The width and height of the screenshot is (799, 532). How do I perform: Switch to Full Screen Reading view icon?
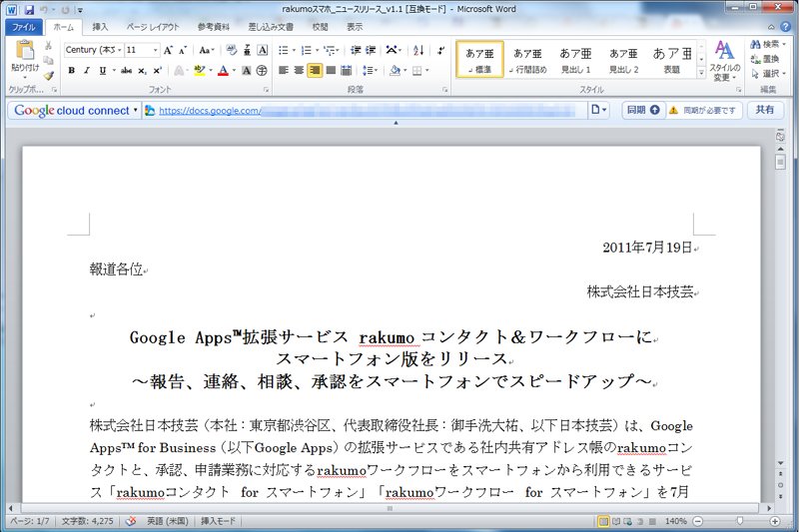[x=616, y=521]
